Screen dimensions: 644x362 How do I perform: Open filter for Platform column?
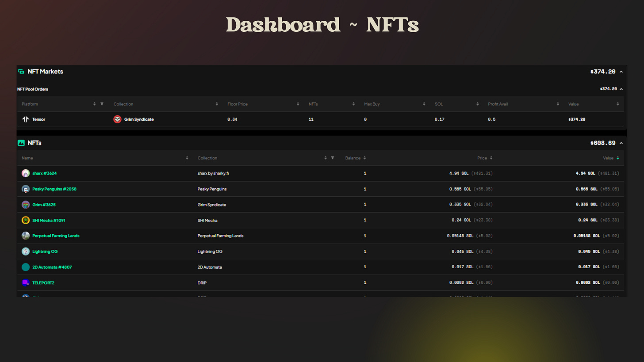102,104
